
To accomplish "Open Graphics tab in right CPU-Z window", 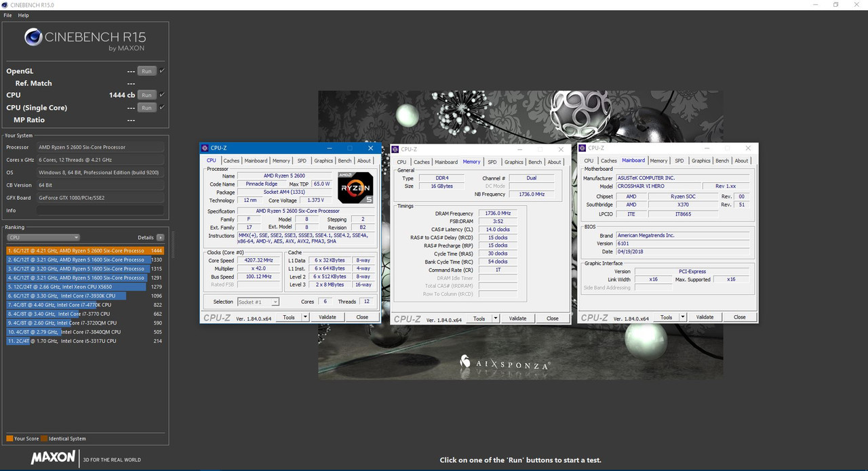I will pyautogui.click(x=701, y=161).
